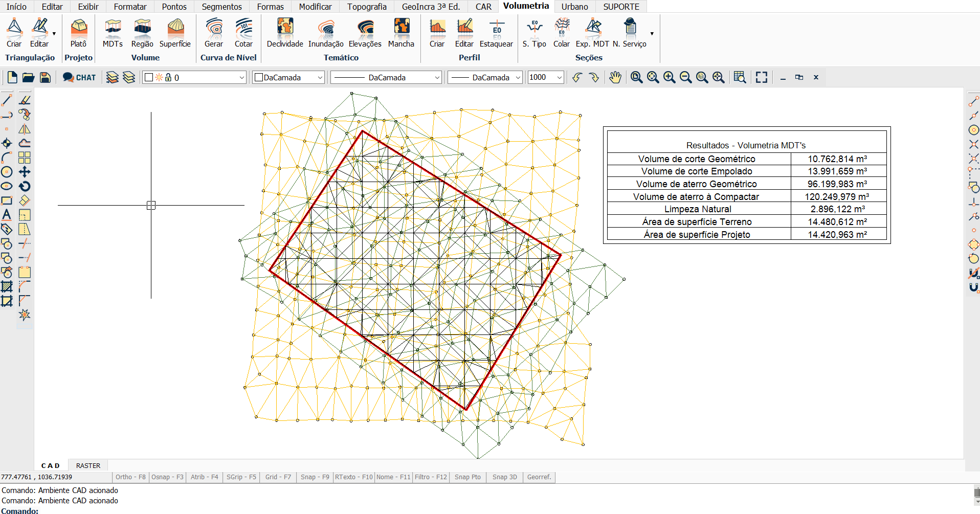Select the pan hand tool
Image resolution: width=980 pixels, height=514 pixels.
(x=615, y=77)
